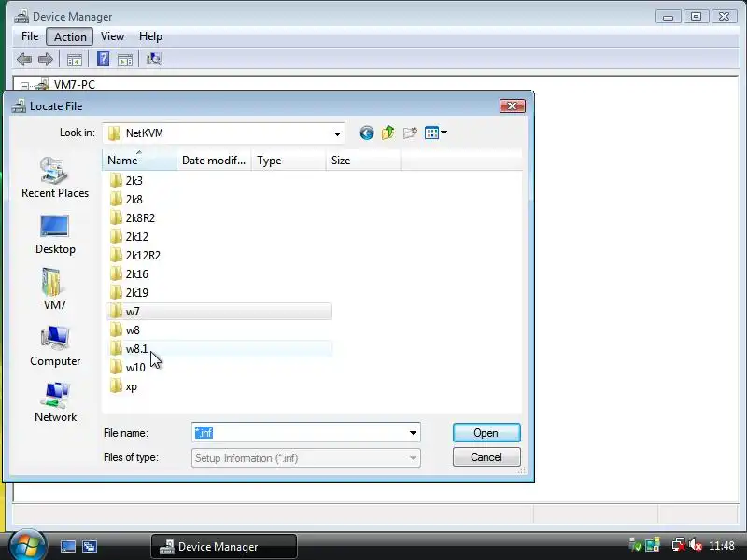
Task: Click the Cancel button
Action: [486, 457]
